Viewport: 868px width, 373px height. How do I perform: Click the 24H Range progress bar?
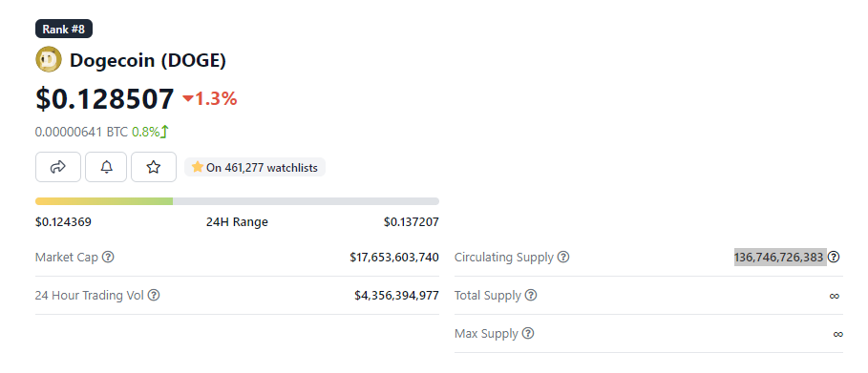pyautogui.click(x=237, y=201)
